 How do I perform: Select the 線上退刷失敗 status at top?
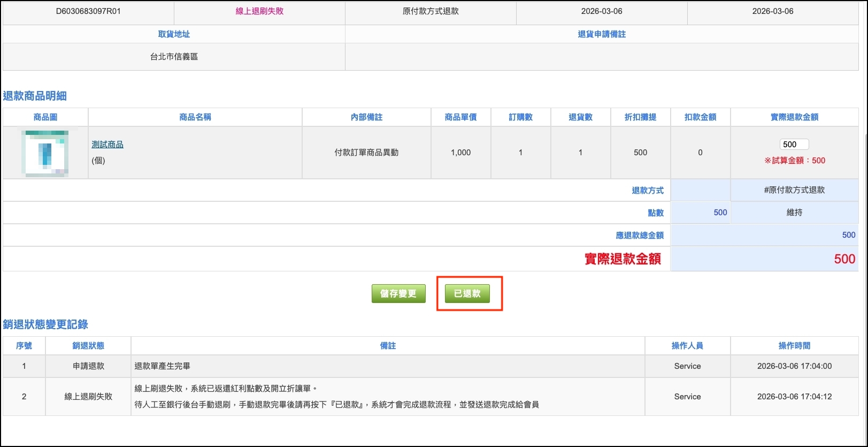tap(259, 11)
